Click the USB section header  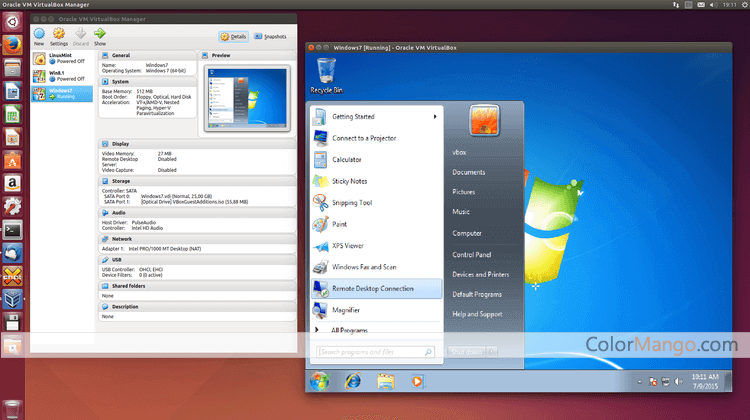coord(197,260)
